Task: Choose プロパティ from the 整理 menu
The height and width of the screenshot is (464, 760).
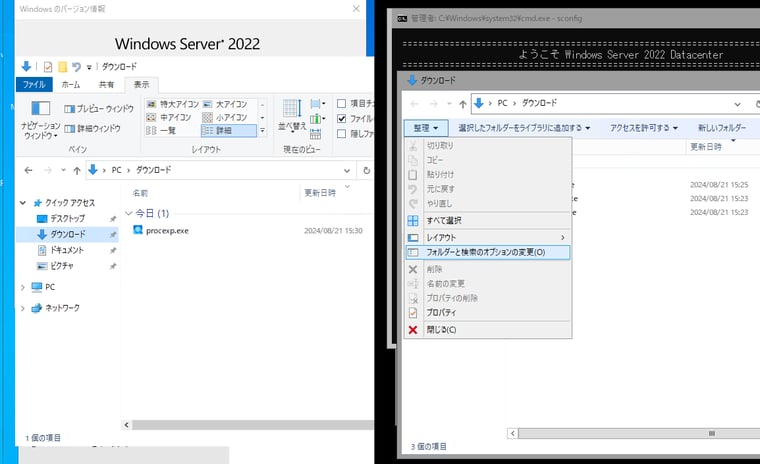Action: click(488, 313)
